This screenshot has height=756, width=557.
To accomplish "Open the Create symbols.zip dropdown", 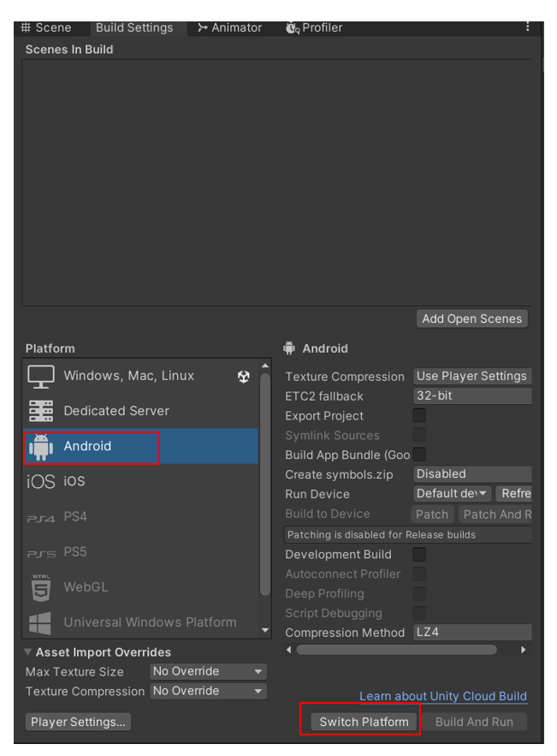I will (x=472, y=474).
